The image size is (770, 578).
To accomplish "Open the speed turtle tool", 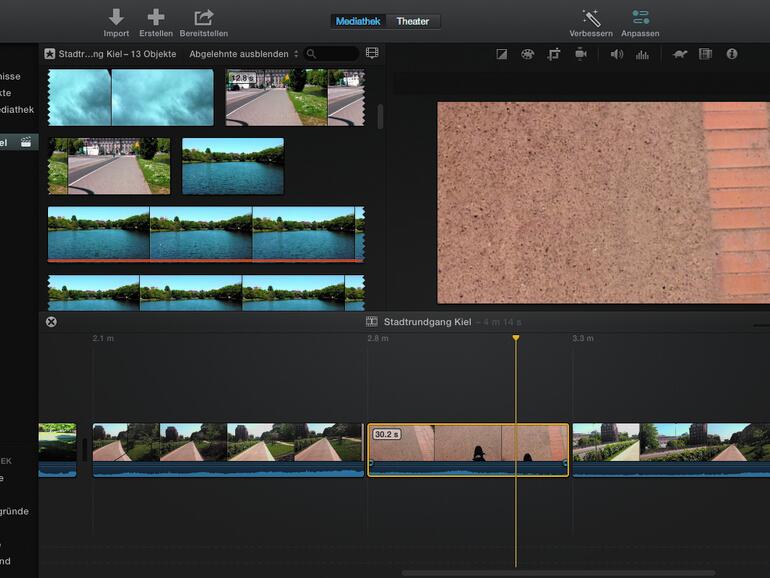I will [679, 54].
